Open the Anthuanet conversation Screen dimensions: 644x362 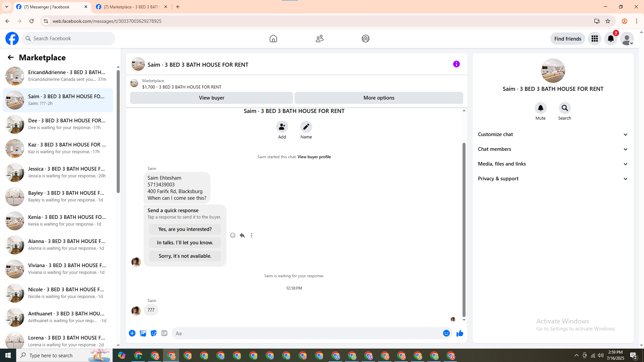(x=58, y=317)
